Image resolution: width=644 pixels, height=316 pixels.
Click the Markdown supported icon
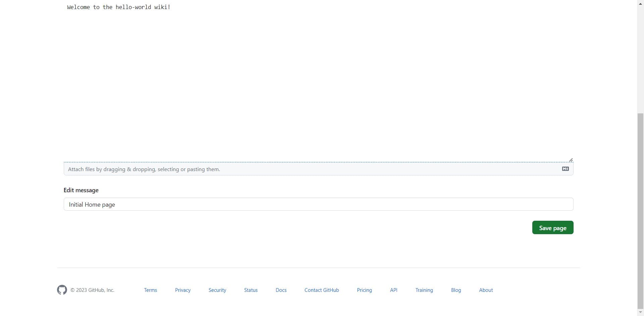tap(565, 169)
